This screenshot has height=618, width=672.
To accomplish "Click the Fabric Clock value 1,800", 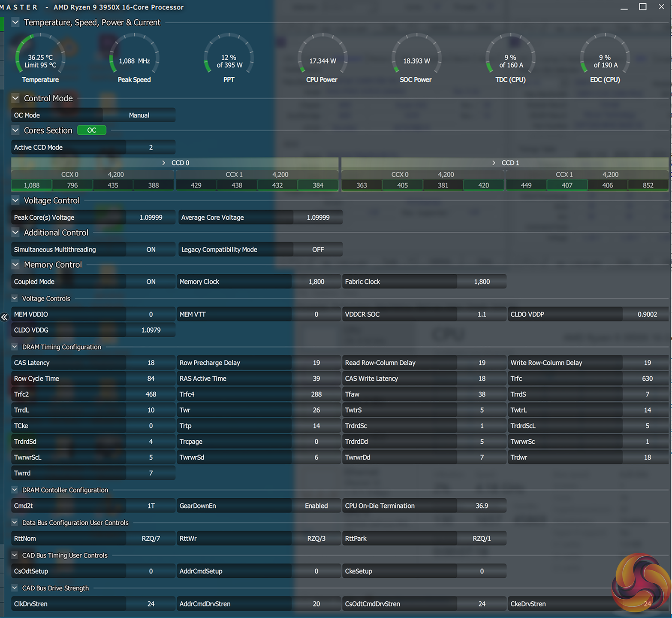I will pyautogui.click(x=482, y=282).
